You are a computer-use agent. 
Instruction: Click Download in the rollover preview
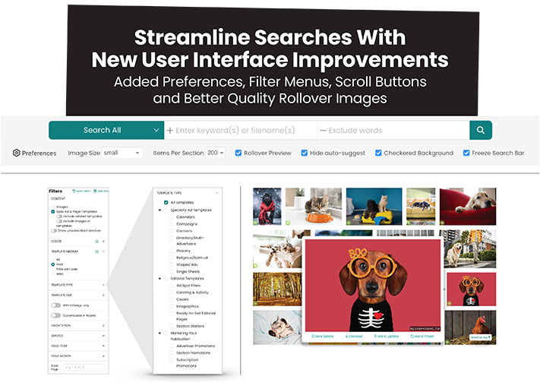355,335
